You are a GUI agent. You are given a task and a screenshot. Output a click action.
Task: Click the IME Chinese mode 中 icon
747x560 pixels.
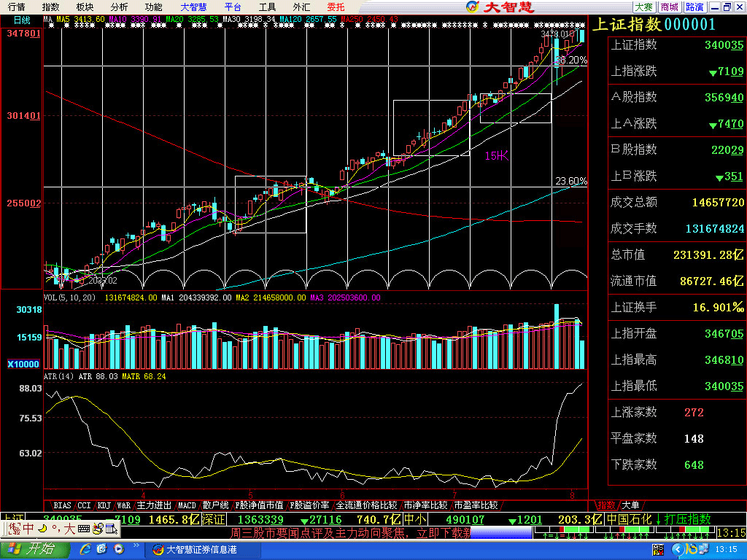tap(28, 528)
